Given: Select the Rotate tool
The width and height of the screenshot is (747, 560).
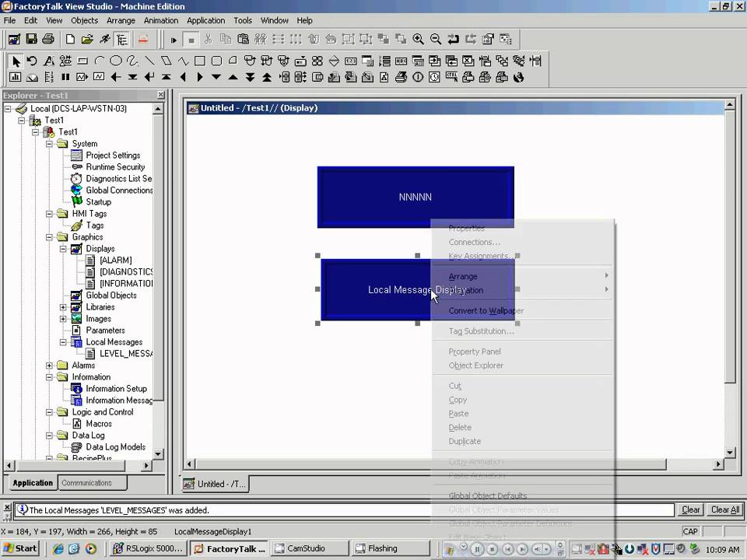Looking at the screenshot, I should [32, 61].
